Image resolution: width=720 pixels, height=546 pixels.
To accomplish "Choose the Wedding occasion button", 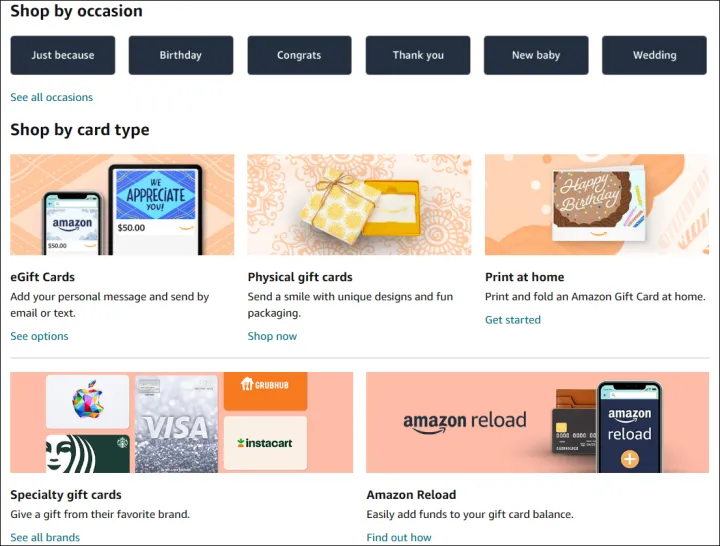I will click(654, 55).
